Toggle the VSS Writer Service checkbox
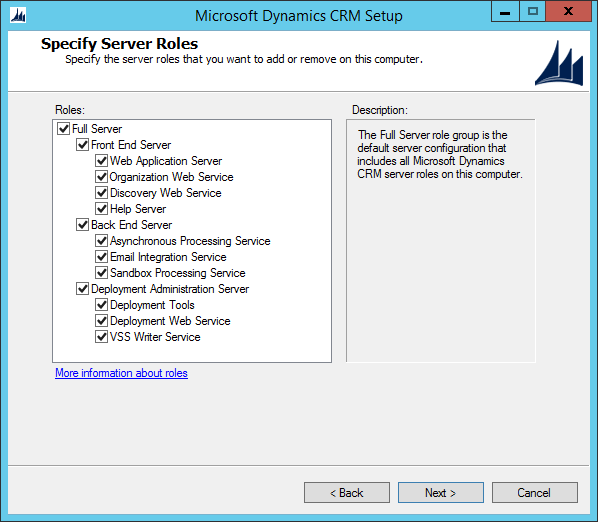Screen dimensions: 598x522 pos(101,337)
